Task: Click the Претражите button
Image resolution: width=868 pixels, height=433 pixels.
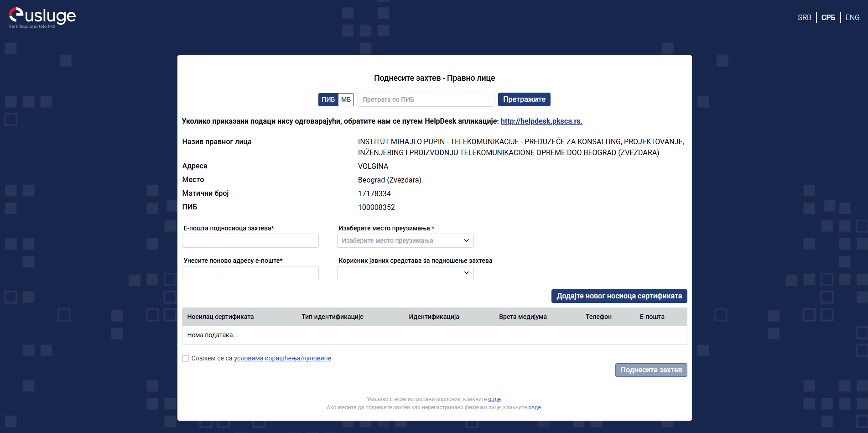Action: point(524,99)
